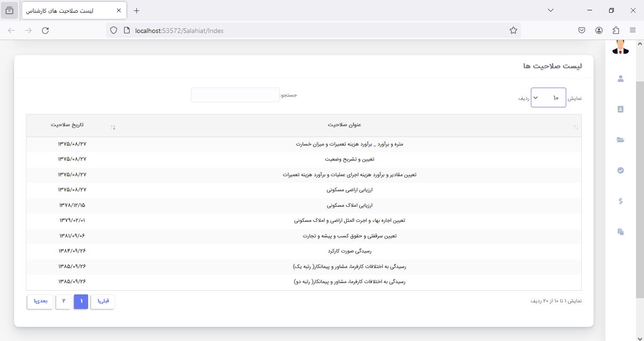The height and width of the screenshot is (341, 644).
Task: Click the بعدی next page button
Action: coord(40,301)
